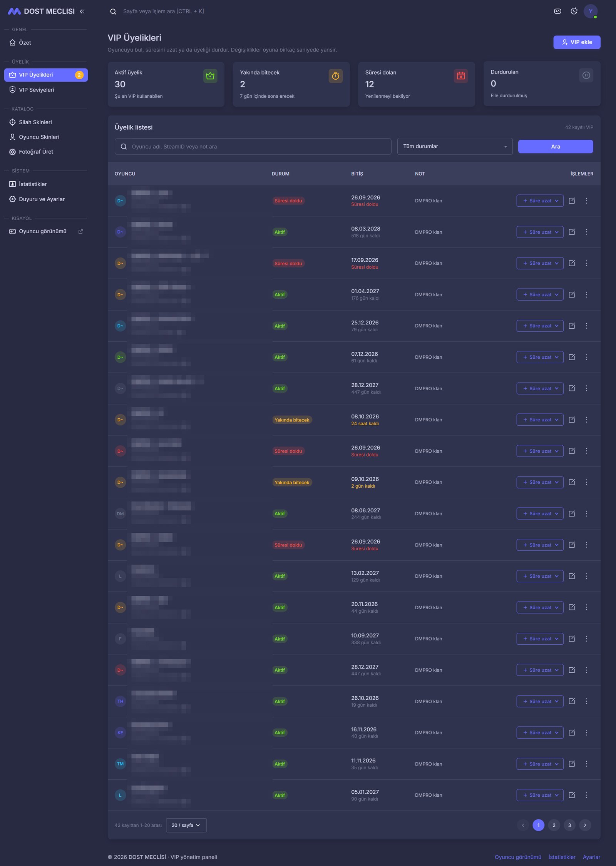616x866 pixels.
Task: Click the next page arrow in pagination
Action: [x=585, y=825]
